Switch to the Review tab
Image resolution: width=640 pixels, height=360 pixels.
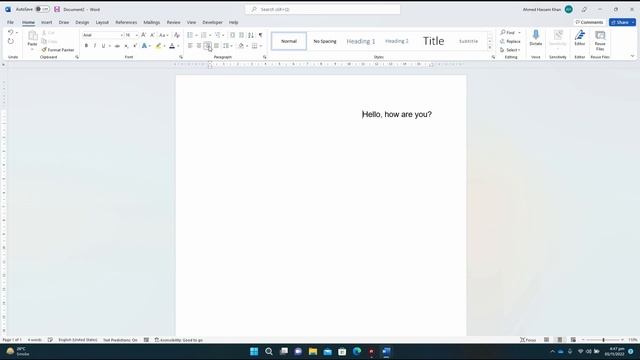[x=173, y=22]
